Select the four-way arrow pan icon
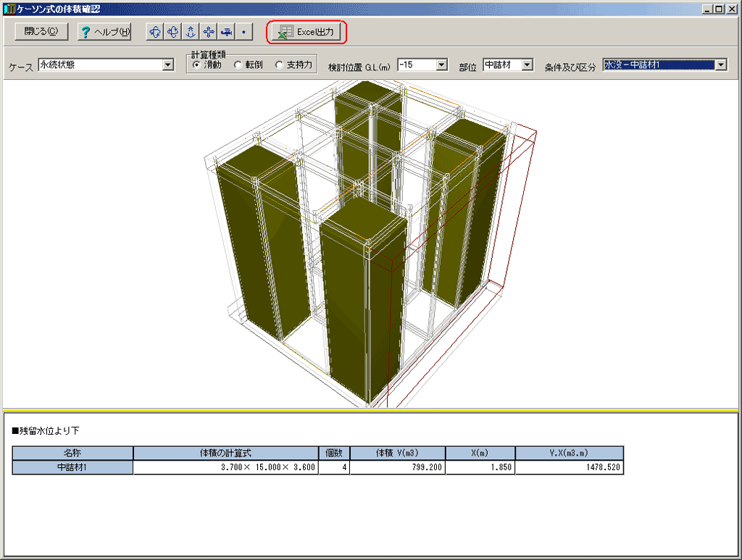The image size is (742, 560). [208, 32]
